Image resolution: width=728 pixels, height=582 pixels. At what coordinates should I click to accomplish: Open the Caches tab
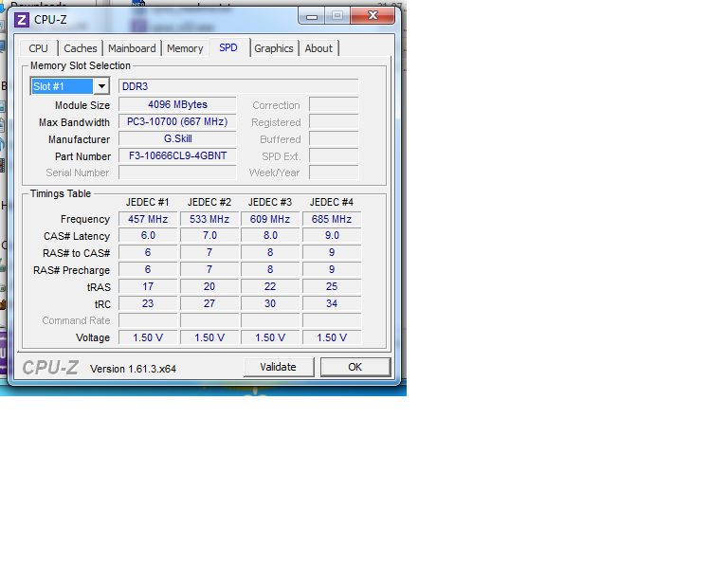pyautogui.click(x=81, y=48)
